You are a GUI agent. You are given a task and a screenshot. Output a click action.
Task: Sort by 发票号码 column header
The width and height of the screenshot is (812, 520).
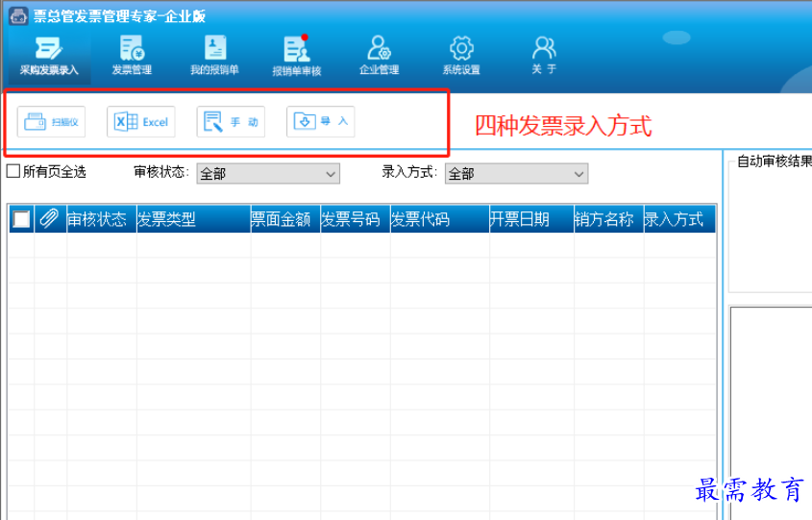coord(356,218)
